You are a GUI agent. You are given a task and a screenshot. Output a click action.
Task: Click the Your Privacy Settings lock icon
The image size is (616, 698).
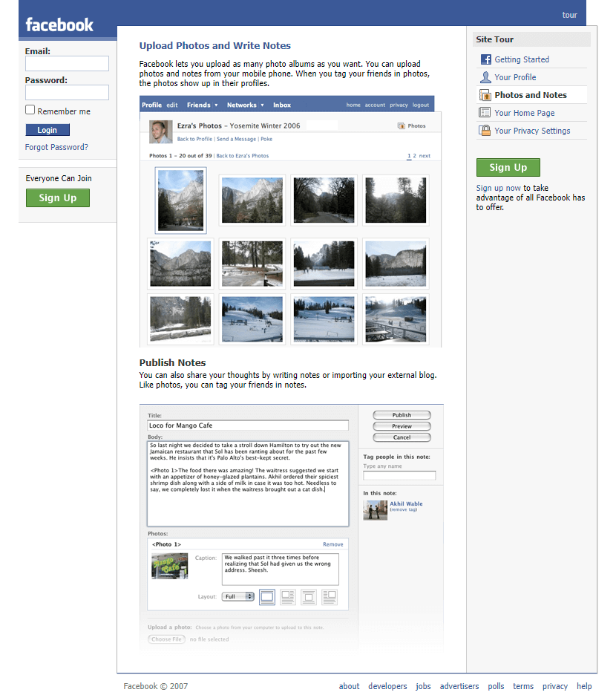click(x=485, y=131)
